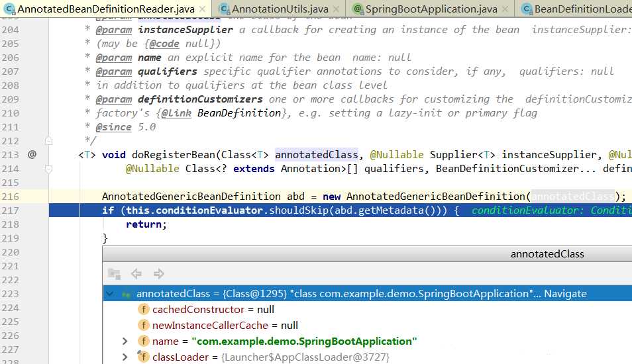This screenshot has width=632, height=364.
Task: Click the field icon beside the name field
Action: [144, 341]
